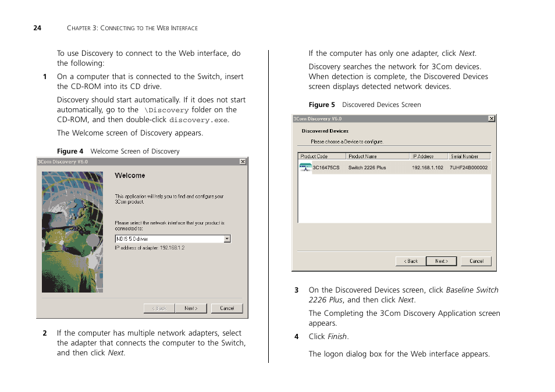Click the 'IP address of adapter: 192.168.1.2' text
This screenshot has height=392, width=555.
(150, 248)
